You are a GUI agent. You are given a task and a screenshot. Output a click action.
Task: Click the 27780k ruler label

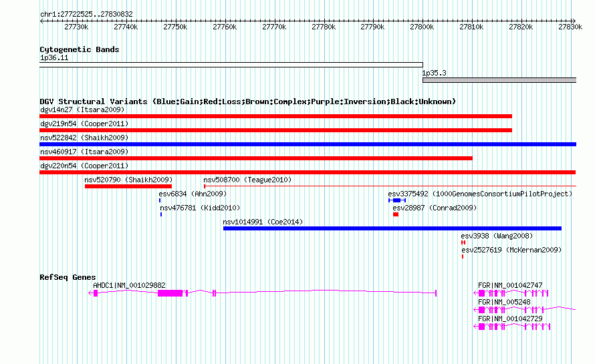tap(324, 27)
